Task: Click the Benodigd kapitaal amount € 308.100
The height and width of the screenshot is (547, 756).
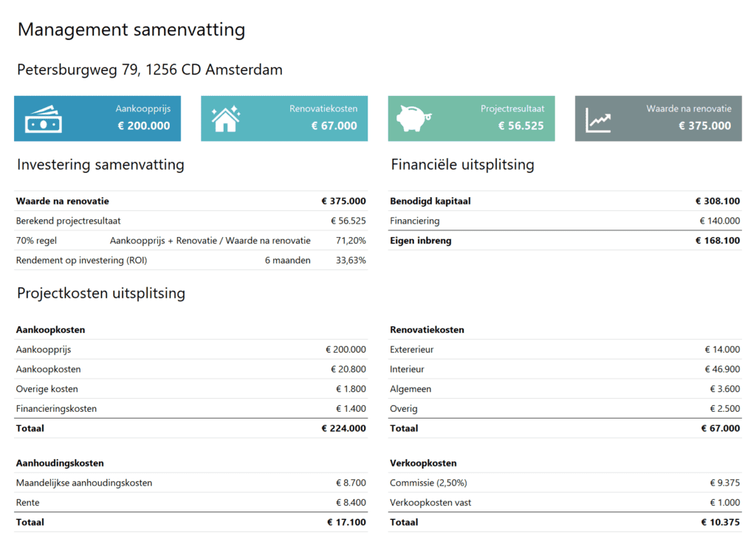Action: click(x=717, y=201)
